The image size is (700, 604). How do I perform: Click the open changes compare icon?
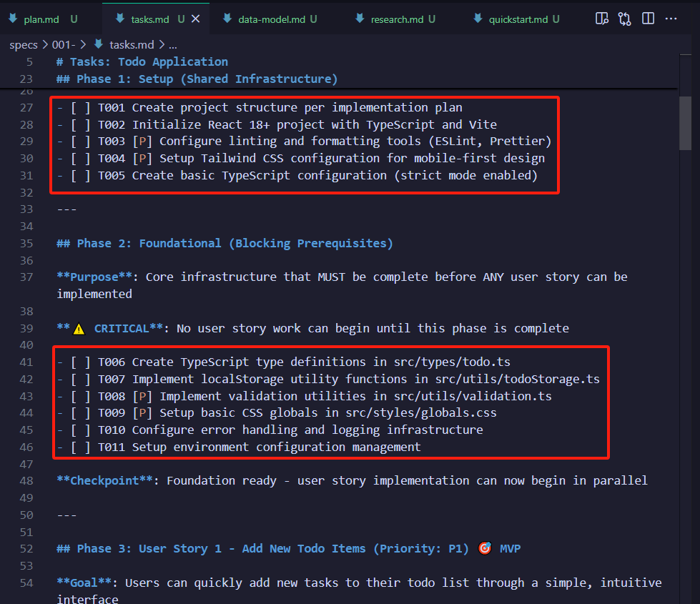point(625,19)
